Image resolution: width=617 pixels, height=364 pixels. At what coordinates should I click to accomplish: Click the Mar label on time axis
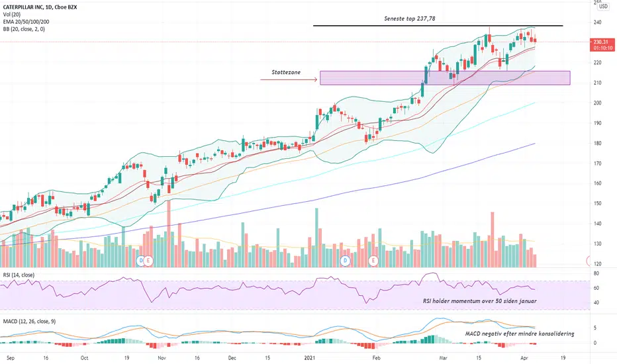pyautogui.click(x=444, y=358)
